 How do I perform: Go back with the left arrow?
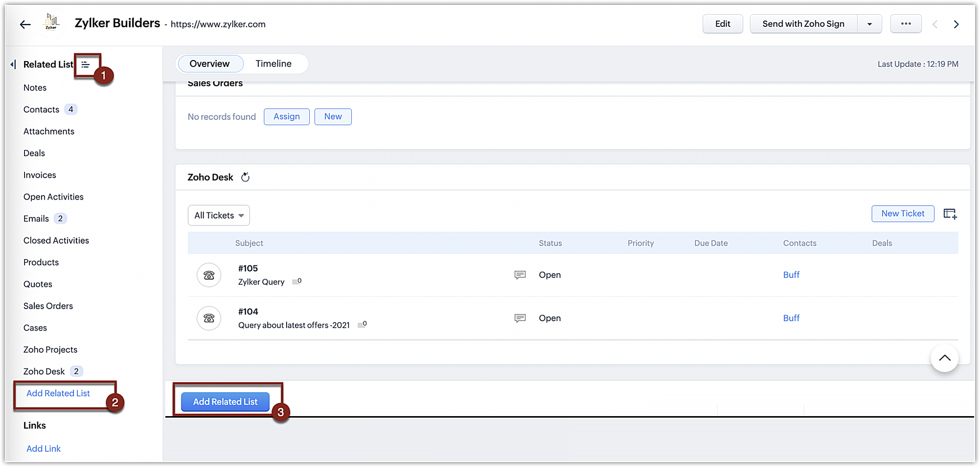[x=25, y=24]
